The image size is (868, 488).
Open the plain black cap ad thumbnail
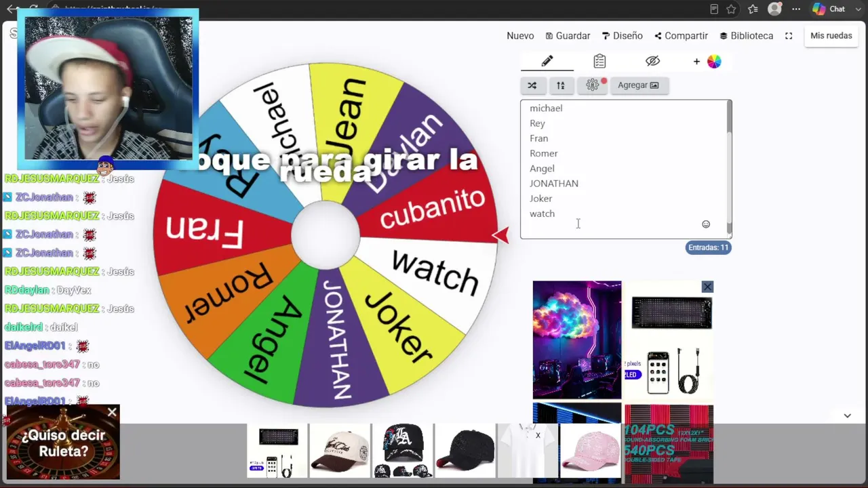click(465, 450)
